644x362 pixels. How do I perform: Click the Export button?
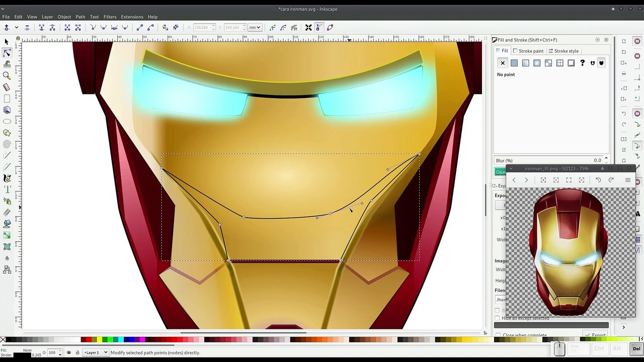(x=595, y=335)
